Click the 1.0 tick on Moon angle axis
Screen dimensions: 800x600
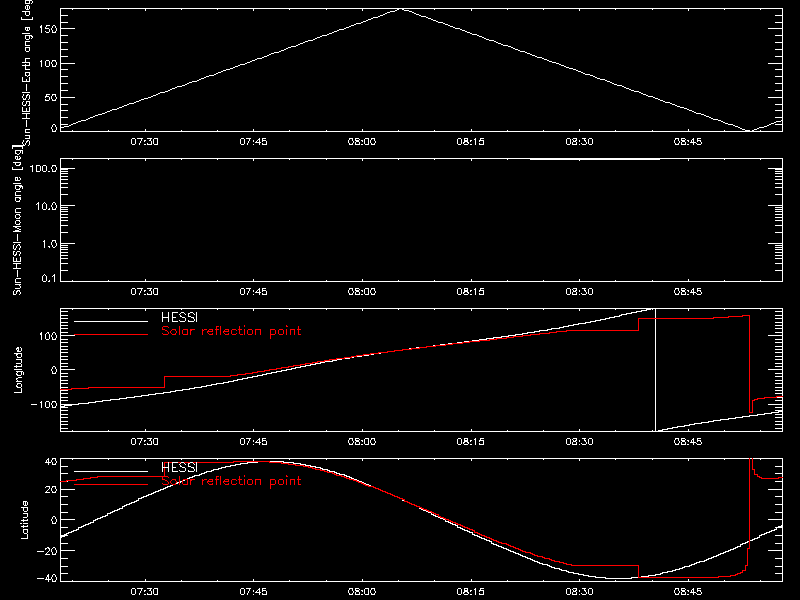coord(49,244)
